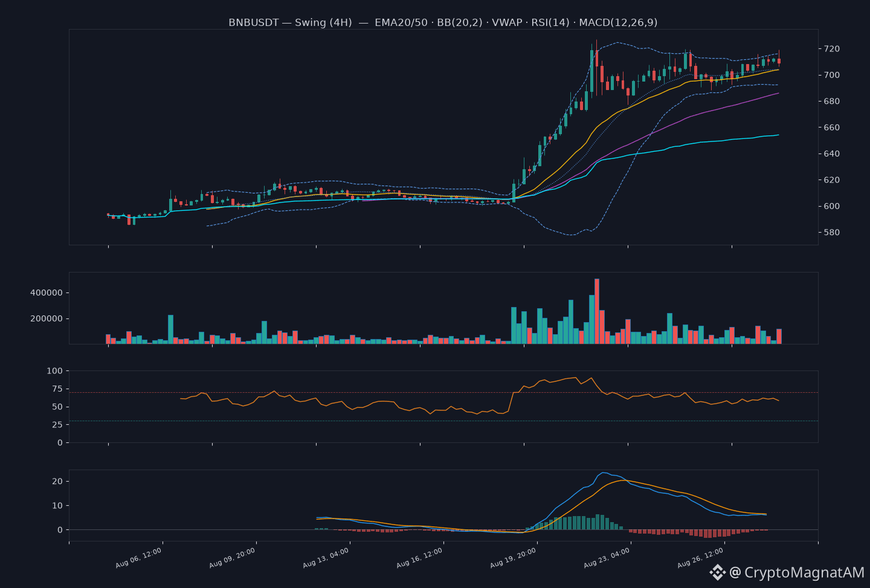Click the MACD 10 axis label
870x588 pixels.
click(x=57, y=506)
